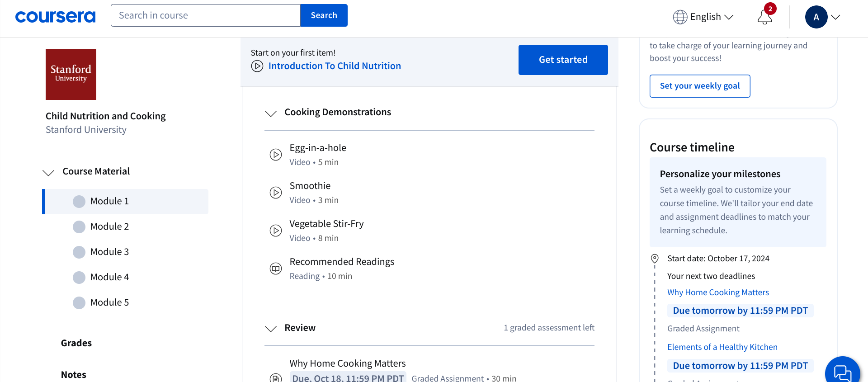868x382 pixels.
Task: Select the Module 3 status circle
Action: 79,252
